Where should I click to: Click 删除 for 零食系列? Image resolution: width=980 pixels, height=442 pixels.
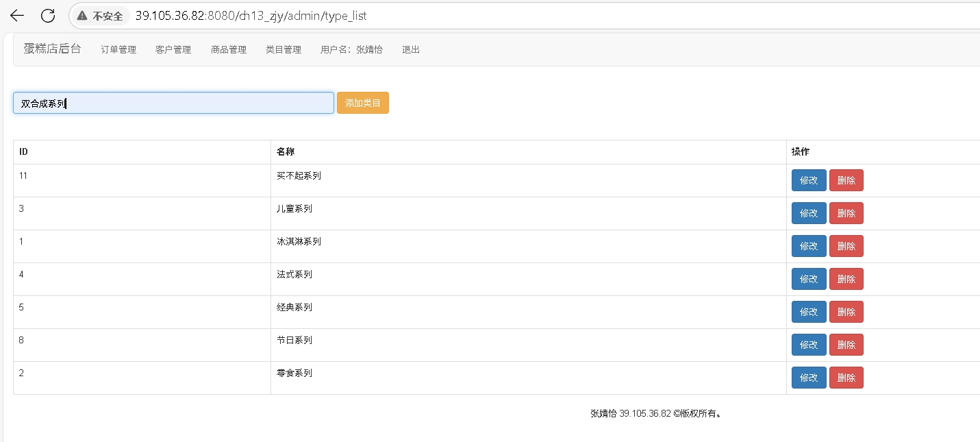[x=846, y=378]
